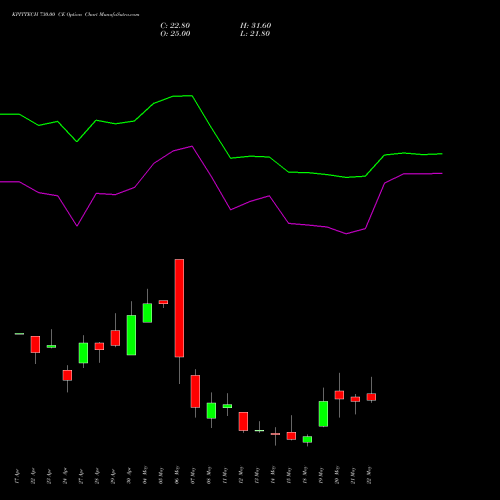Click the green candle for 19 May

tap(323, 414)
